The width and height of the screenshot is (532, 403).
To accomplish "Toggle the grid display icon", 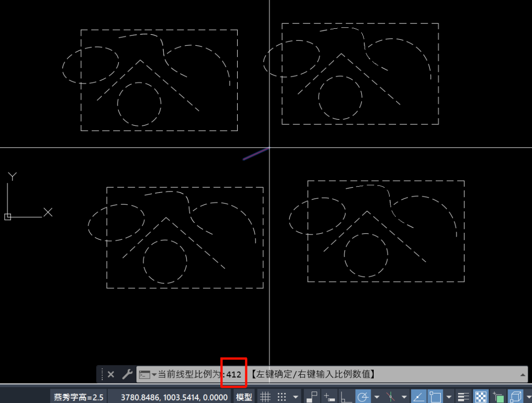I will 266,397.
